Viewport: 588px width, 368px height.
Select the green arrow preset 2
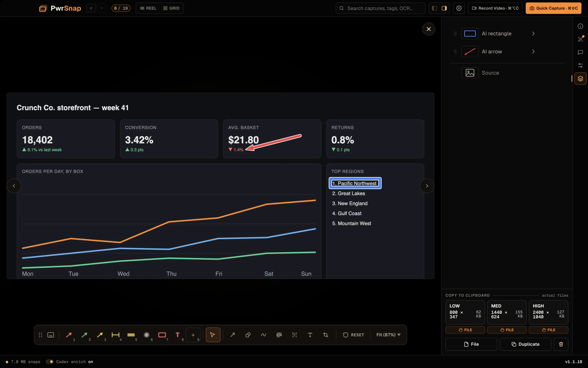pos(85,335)
